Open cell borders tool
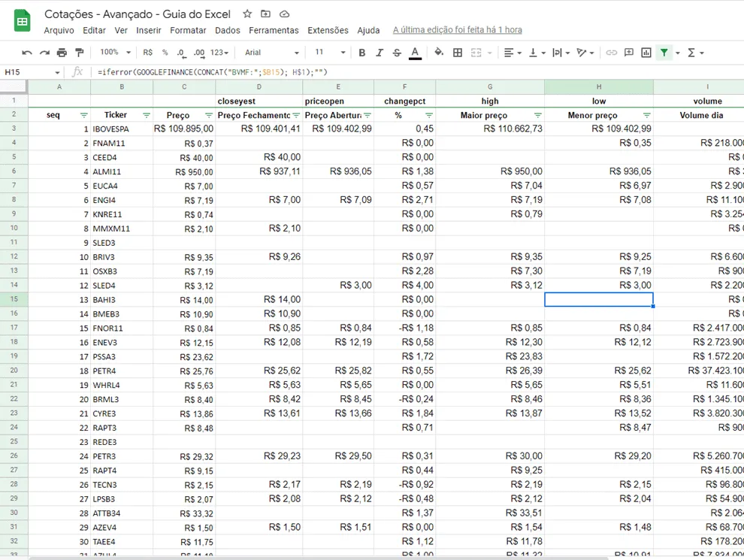Viewport: 744px width, 560px height. [x=458, y=53]
